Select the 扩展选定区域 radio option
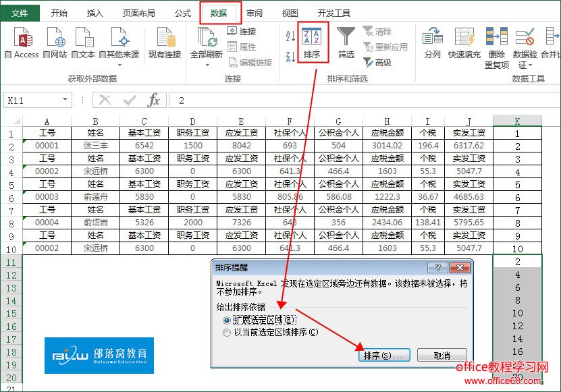The height and width of the screenshot is (392, 561). pyautogui.click(x=227, y=320)
